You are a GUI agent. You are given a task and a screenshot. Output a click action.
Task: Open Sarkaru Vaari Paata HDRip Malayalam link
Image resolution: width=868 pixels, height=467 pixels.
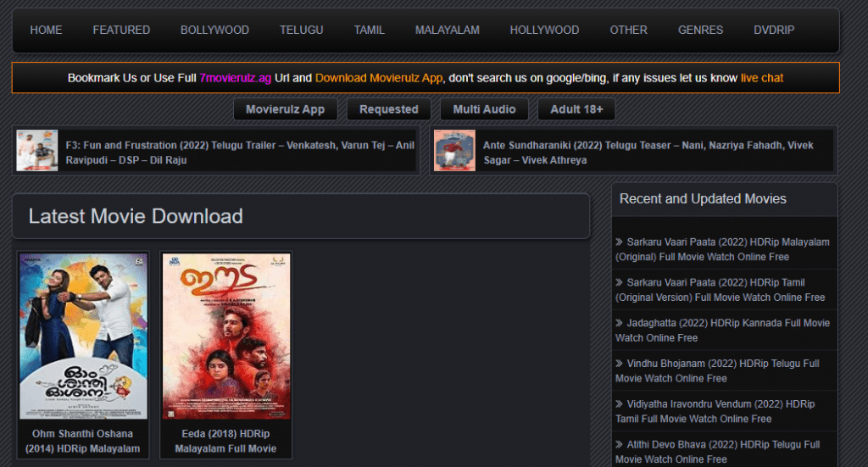point(722,249)
